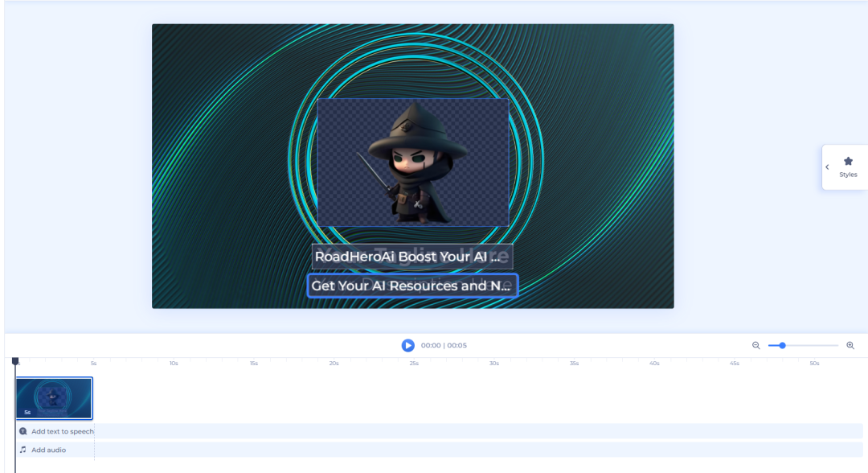The height and width of the screenshot is (473, 868).
Task: Play the video preview
Action: 408,345
